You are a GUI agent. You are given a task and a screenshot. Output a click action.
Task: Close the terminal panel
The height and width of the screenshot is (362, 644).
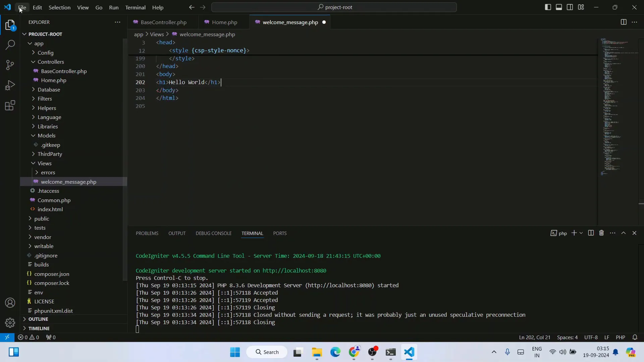pos(634,233)
